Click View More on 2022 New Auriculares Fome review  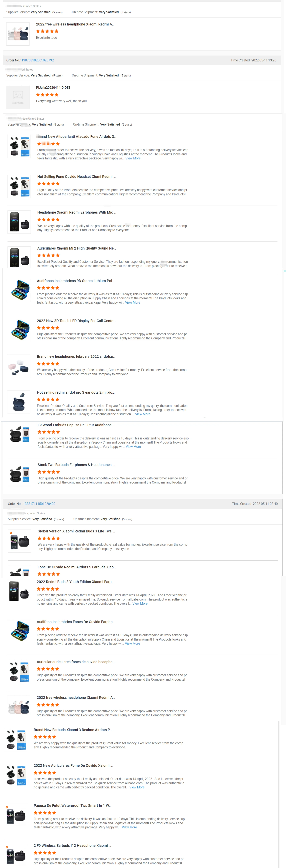coord(137,787)
